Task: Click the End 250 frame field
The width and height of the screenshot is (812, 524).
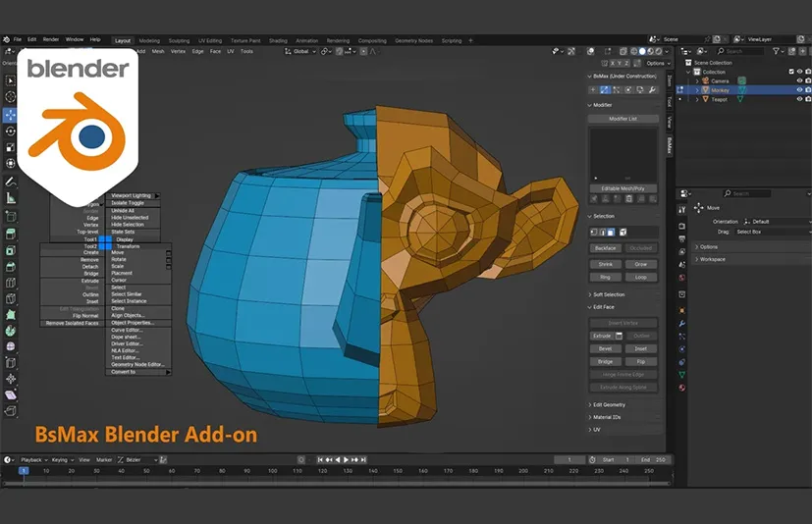Action: [654, 460]
